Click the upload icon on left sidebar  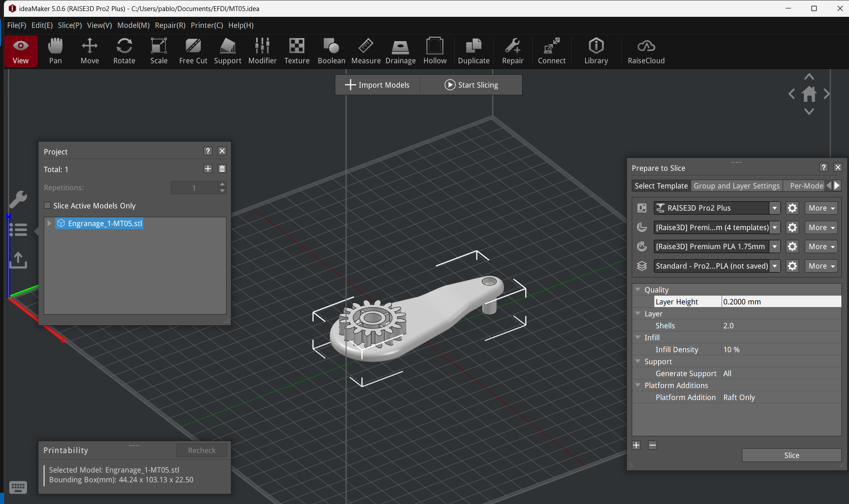18,260
